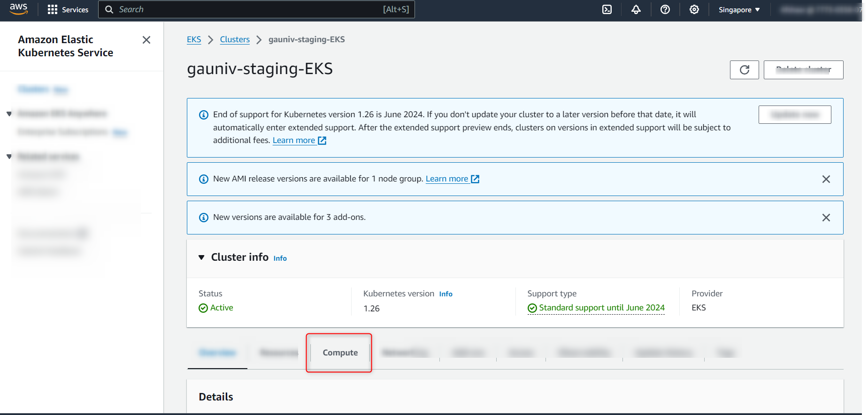Click the Clusters breadcrumb link

[x=235, y=39]
